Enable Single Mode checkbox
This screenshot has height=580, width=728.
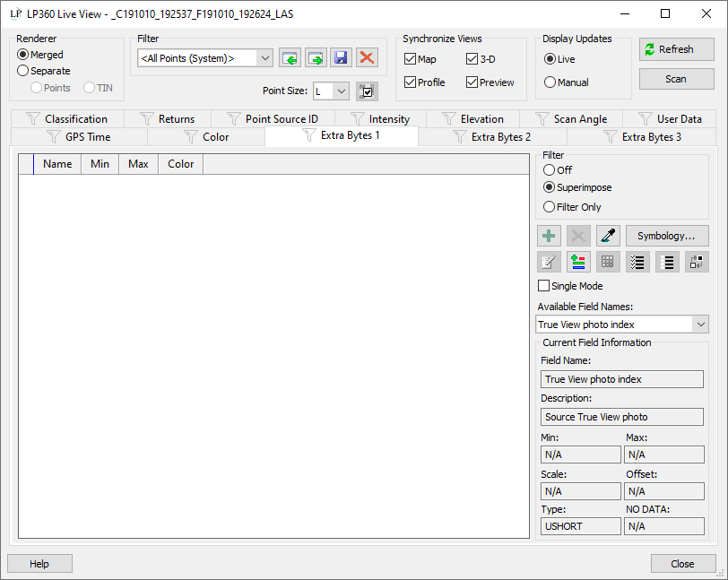coord(570,286)
